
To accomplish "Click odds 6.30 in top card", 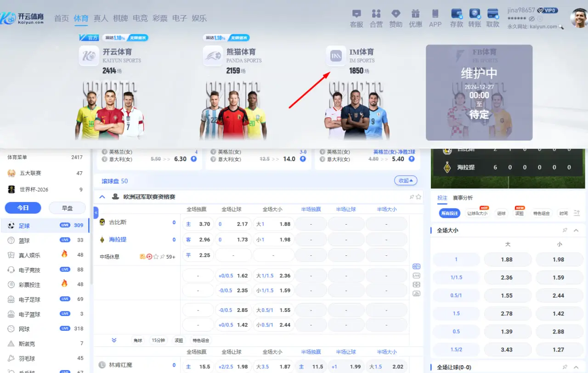I will click(180, 159).
